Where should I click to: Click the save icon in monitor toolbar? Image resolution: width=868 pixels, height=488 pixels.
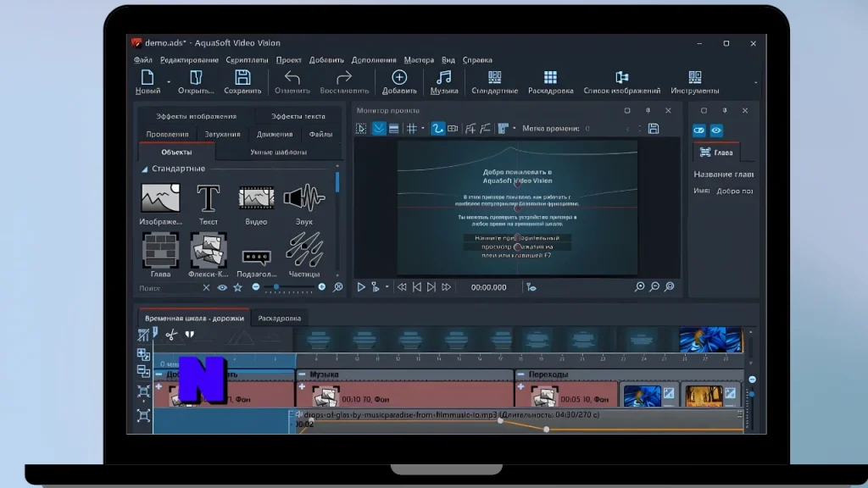[x=654, y=129]
